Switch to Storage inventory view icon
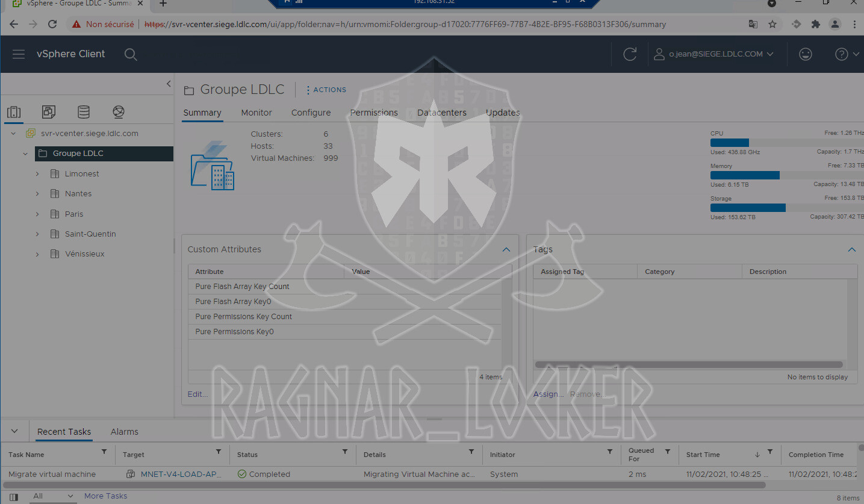The height and width of the screenshot is (504, 864). [84, 112]
